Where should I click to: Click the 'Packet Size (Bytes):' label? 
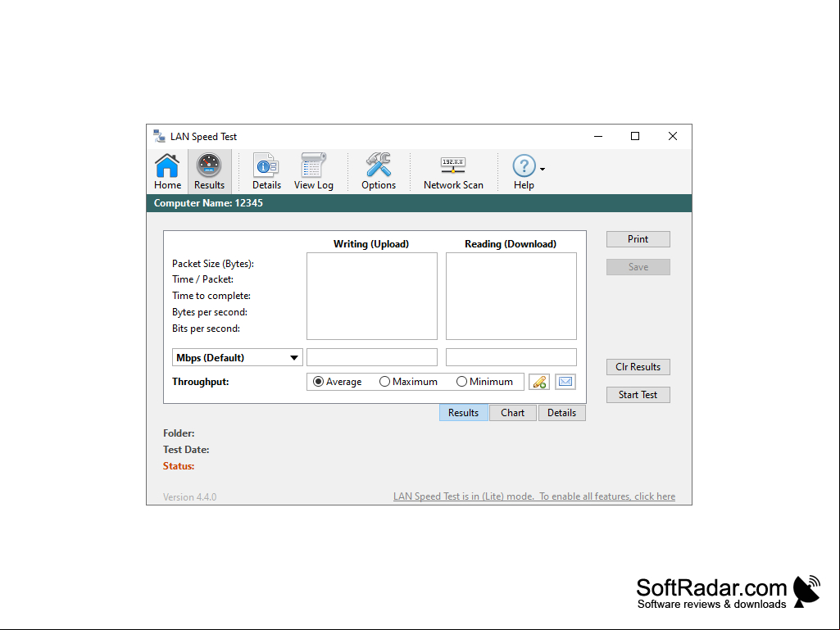(x=213, y=264)
